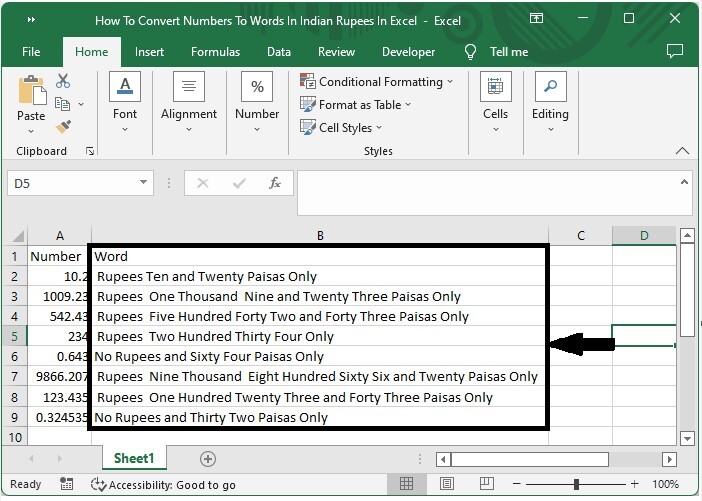This screenshot has width=702, height=501.
Task: Click the Cancel X formula bar icon
Action: pyautogui.click(x=203, y=183)
